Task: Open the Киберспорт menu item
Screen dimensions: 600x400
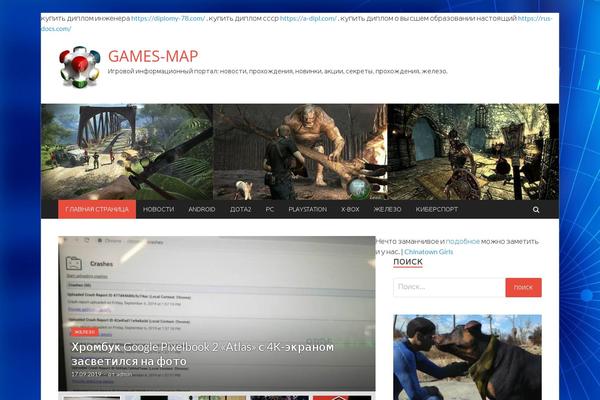Action: pos(437,209)
